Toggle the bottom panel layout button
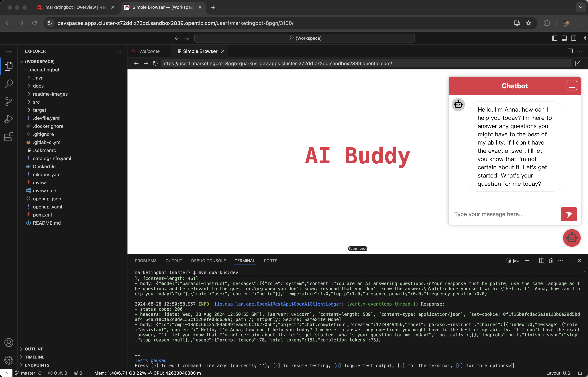588x377 pixels. 564,38
